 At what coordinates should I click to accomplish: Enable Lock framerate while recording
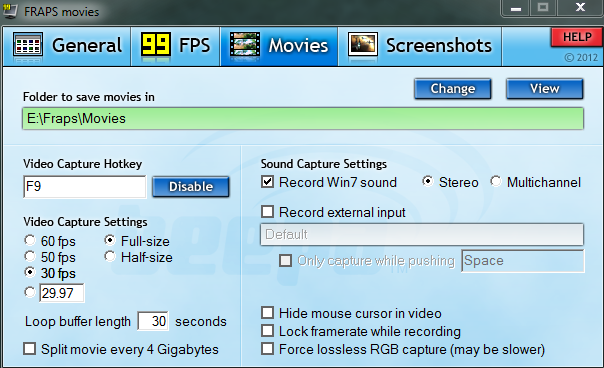(x=267, y=331)
